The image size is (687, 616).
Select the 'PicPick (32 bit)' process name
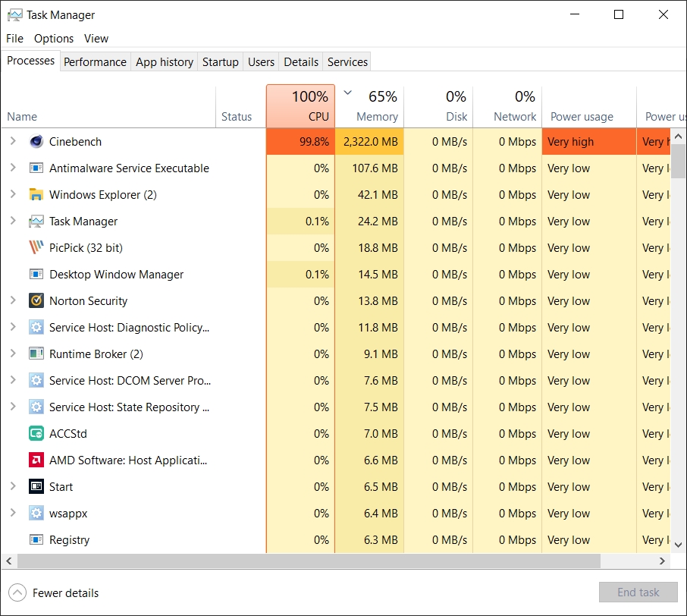click(86, 248)
